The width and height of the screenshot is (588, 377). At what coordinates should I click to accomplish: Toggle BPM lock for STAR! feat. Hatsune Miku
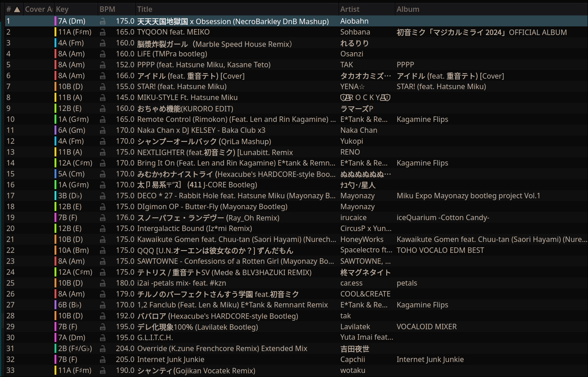pyautogui.click(x=103, y=87)
